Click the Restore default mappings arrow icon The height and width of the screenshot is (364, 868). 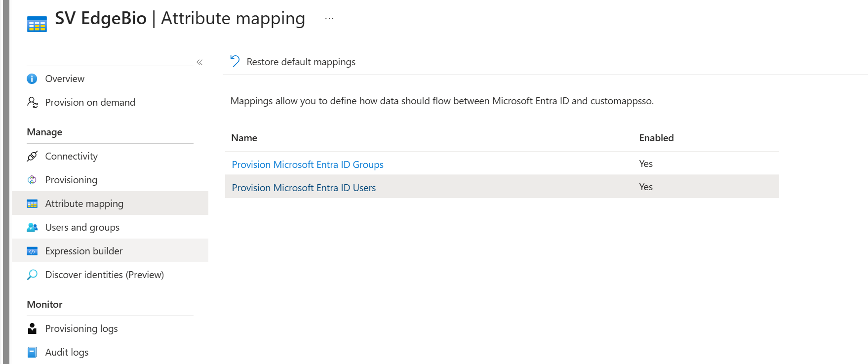[235, 61]
